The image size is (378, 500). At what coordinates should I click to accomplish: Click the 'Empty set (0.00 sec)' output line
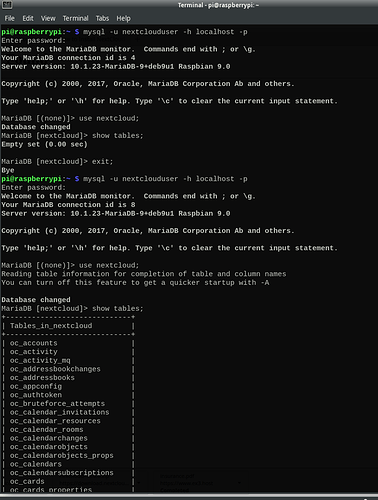point(44,144)
